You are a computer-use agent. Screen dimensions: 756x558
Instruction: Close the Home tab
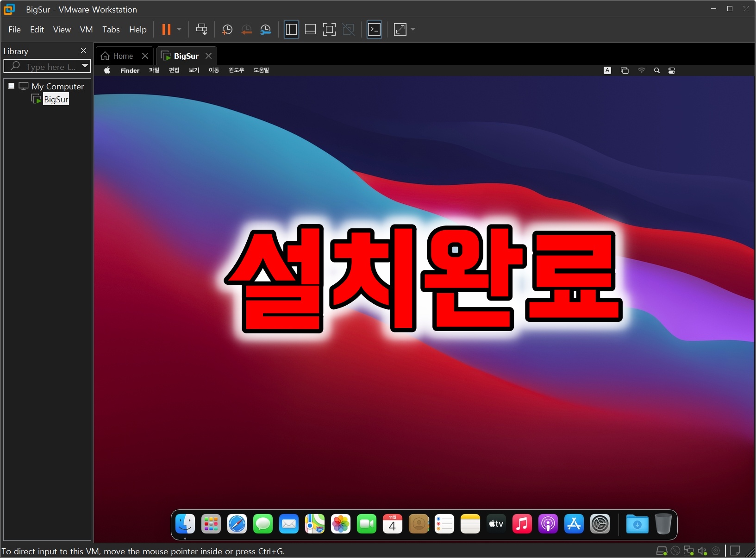[x=145, y=56]
